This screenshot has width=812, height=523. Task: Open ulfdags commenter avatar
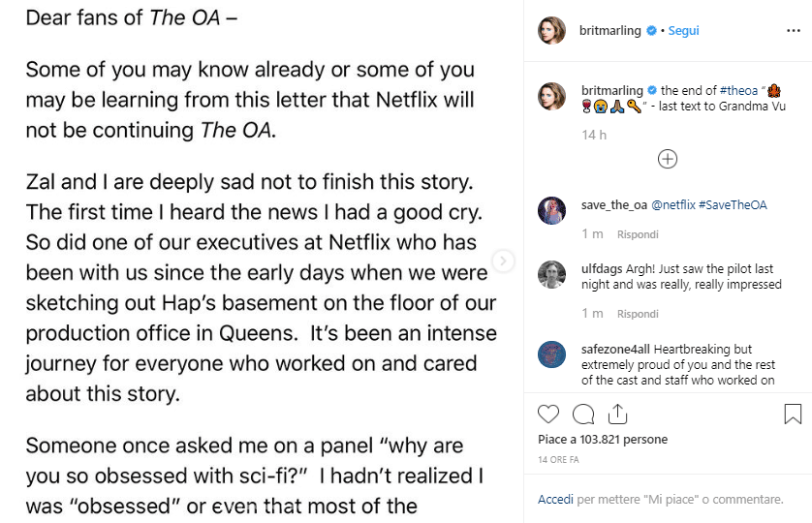[552, 275]
